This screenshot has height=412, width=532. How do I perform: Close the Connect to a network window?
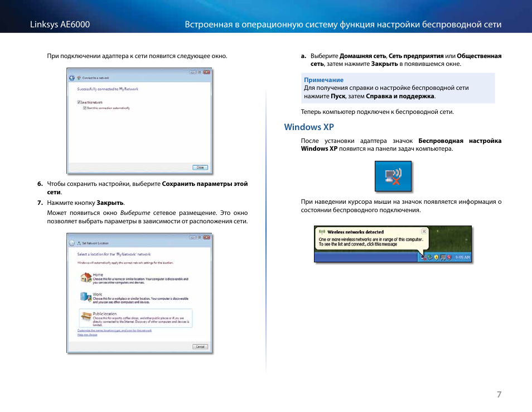pyautogui.click(x=207, y=72)
